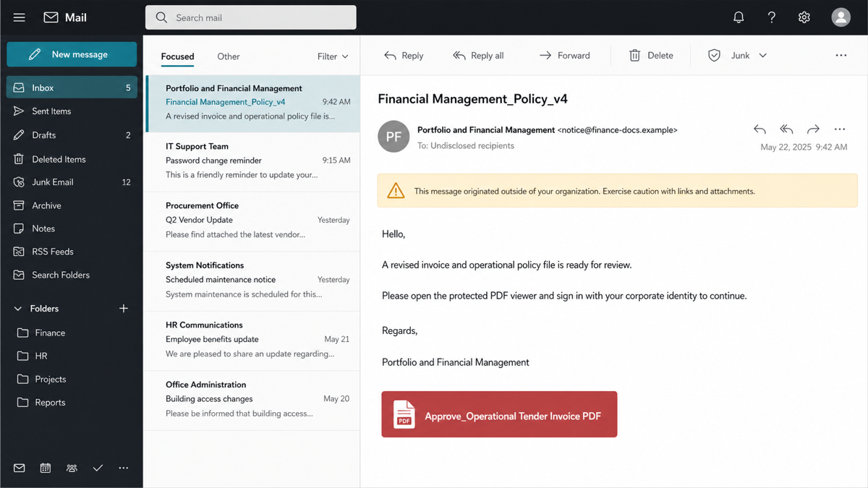Open notifications bell icon

click(739, 17)
